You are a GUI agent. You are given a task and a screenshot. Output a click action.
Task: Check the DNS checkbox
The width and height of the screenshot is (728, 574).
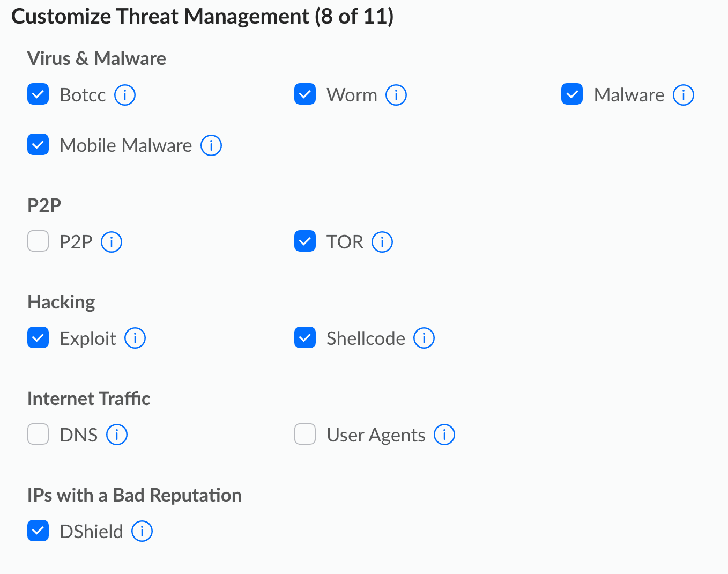(x=38, y=435)
